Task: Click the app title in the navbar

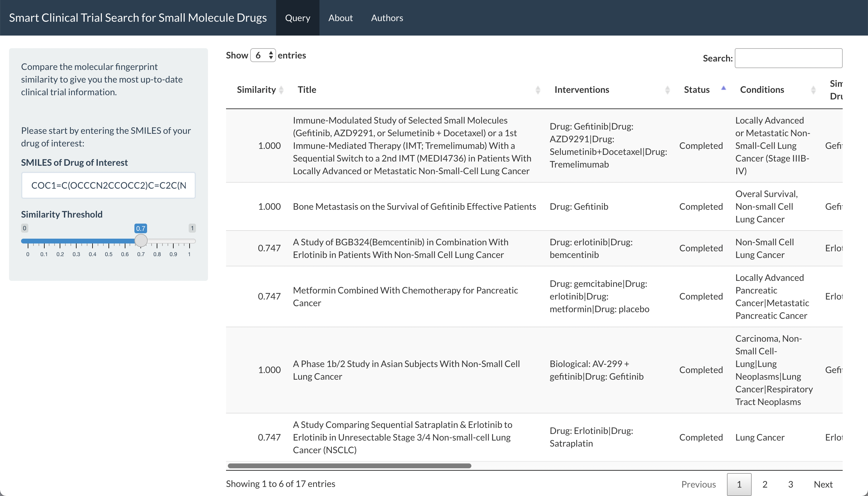Action: click(138, 18)
